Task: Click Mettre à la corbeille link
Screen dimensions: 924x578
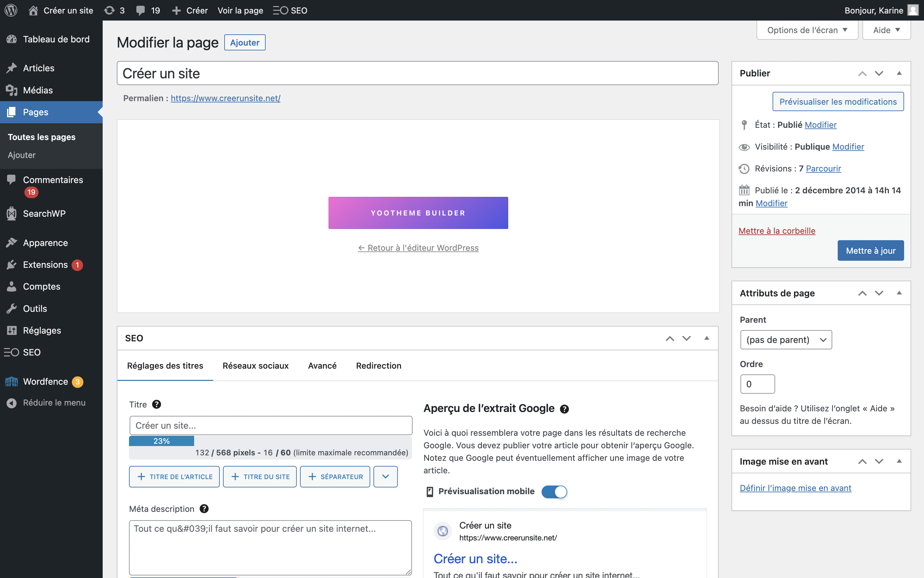Action: coord(777,231)
